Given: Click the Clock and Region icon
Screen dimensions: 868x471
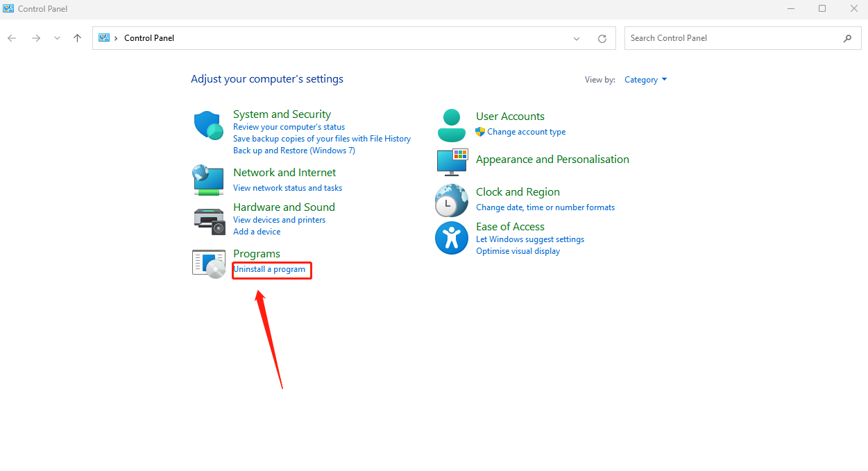Looking at the screenshot, I should (x=452, y=200).
